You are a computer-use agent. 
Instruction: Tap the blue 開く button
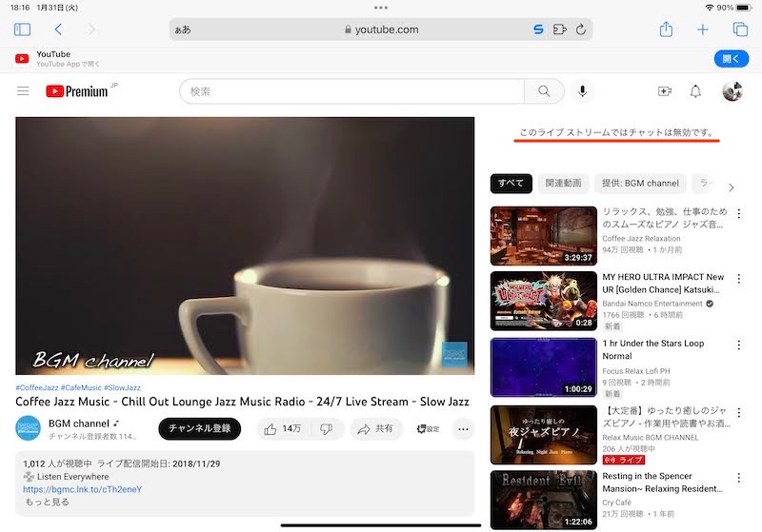(731, 59)
